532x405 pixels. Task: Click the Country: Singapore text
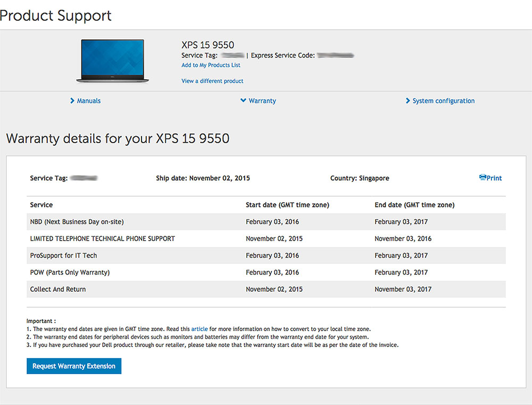pos(360,178)
